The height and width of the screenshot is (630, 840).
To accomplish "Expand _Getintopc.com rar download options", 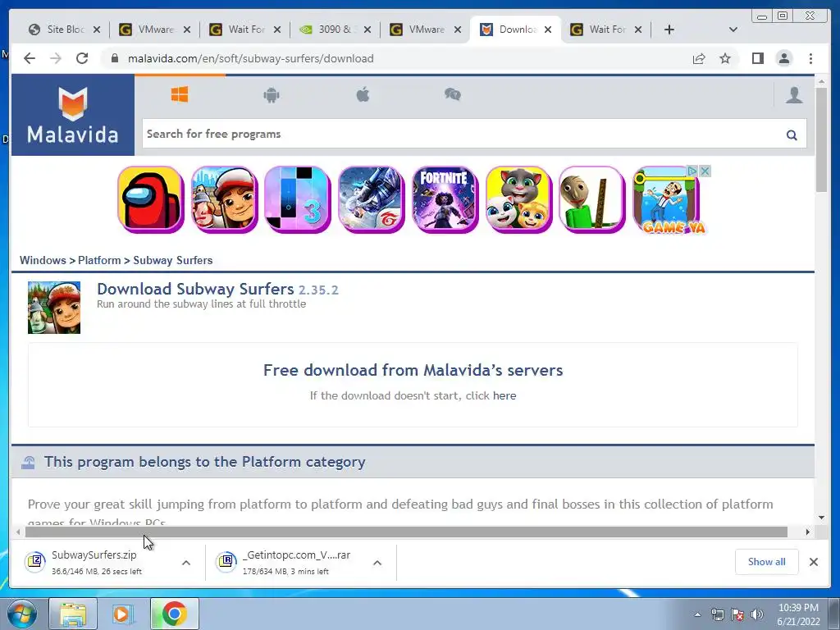I will point(377,563).
